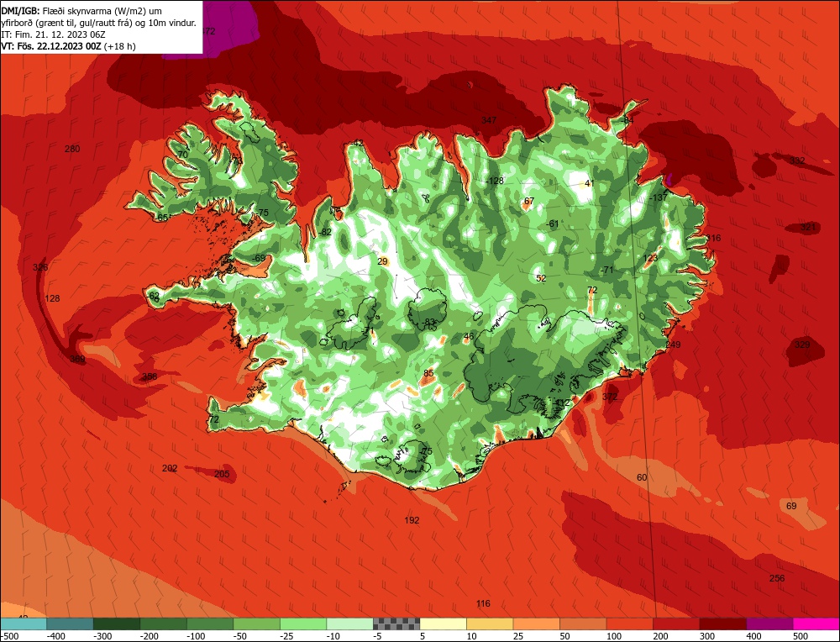Click the map value 369 in the southwest sea
This screenshot has width=840, height=642.
[x=77, y=359]
